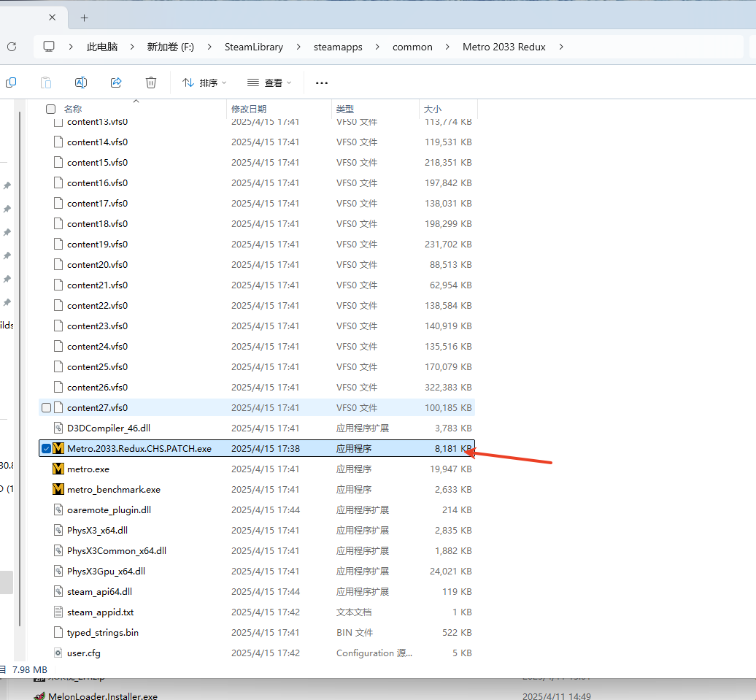Select the content16.vfs0 file name
Screen dimensions: 756x700
(x=97, y=182)
